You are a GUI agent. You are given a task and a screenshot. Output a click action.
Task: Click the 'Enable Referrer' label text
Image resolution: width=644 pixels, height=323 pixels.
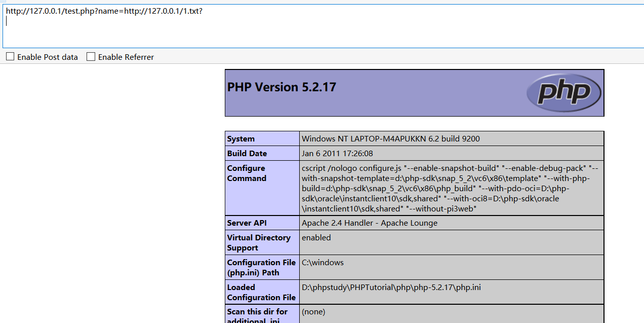click(126, 57)
